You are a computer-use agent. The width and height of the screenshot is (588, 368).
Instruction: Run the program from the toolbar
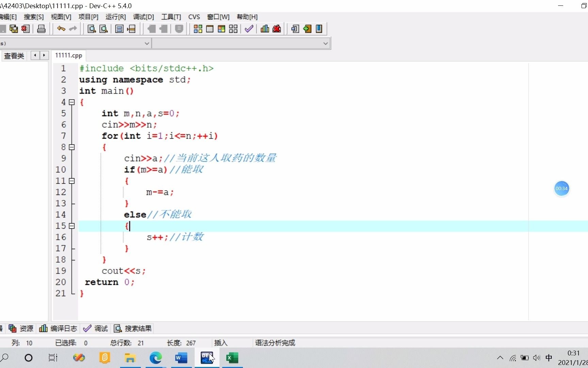(210, 29)
